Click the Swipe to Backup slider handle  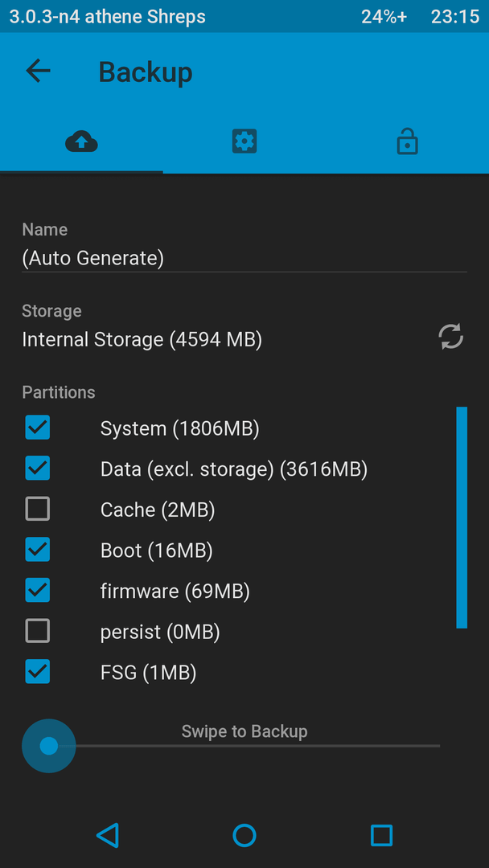[49, 746]
